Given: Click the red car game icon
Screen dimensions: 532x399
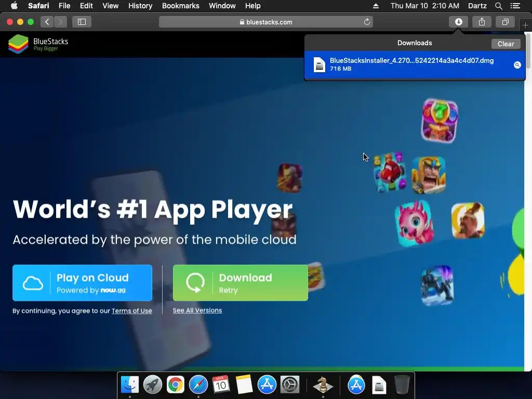Looking at the screenshot, I should [389, 172].
